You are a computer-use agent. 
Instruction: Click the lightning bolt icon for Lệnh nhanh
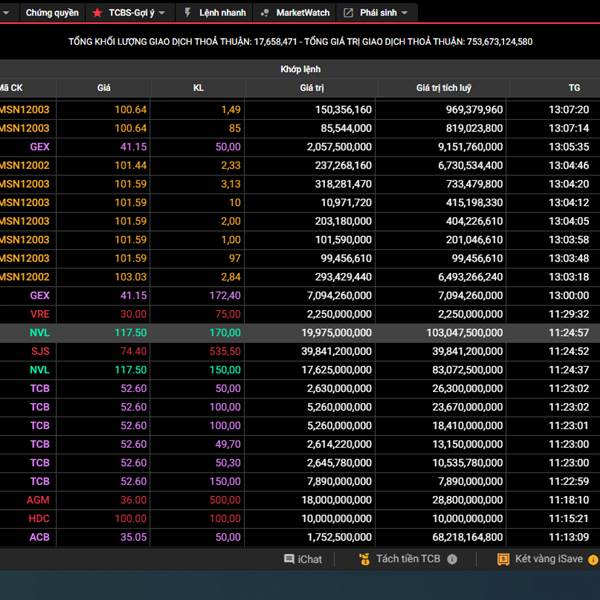[x=187, y=13]
